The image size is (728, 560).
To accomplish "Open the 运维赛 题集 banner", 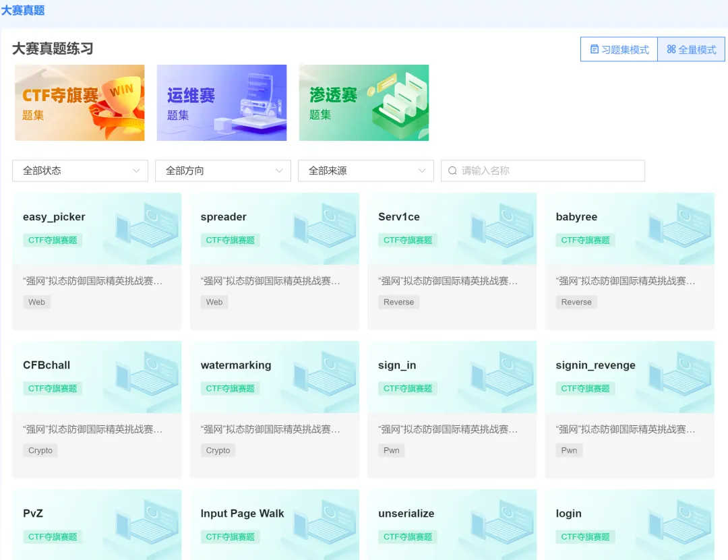I will 222,102.
